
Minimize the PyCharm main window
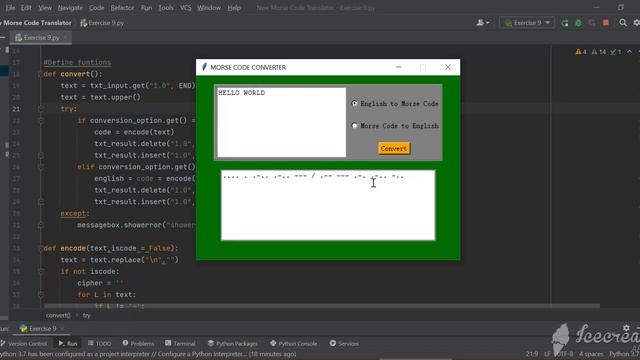tap(596, 7)
